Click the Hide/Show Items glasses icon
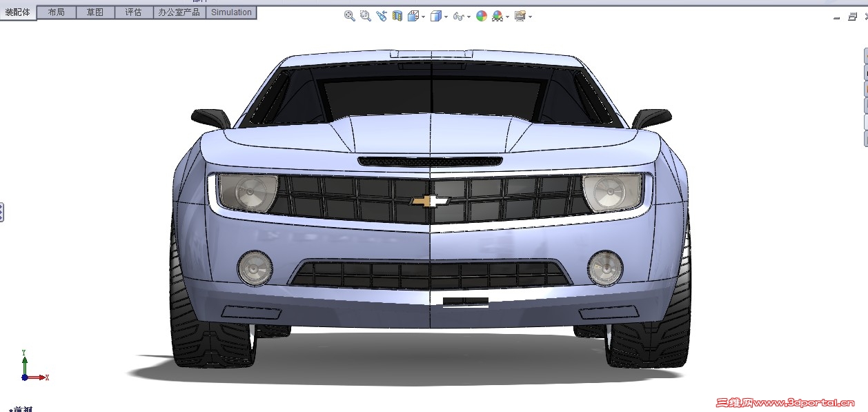This screenshot has width=868, height=412. click(458, 16)
